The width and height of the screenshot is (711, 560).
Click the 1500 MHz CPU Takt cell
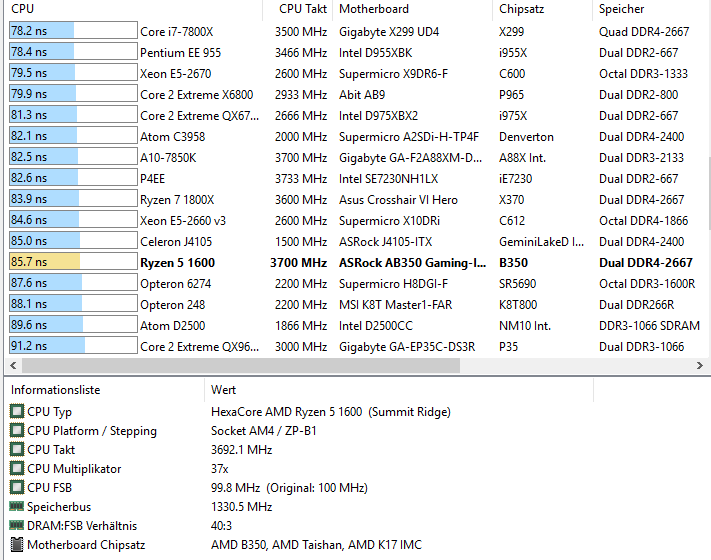301,242
